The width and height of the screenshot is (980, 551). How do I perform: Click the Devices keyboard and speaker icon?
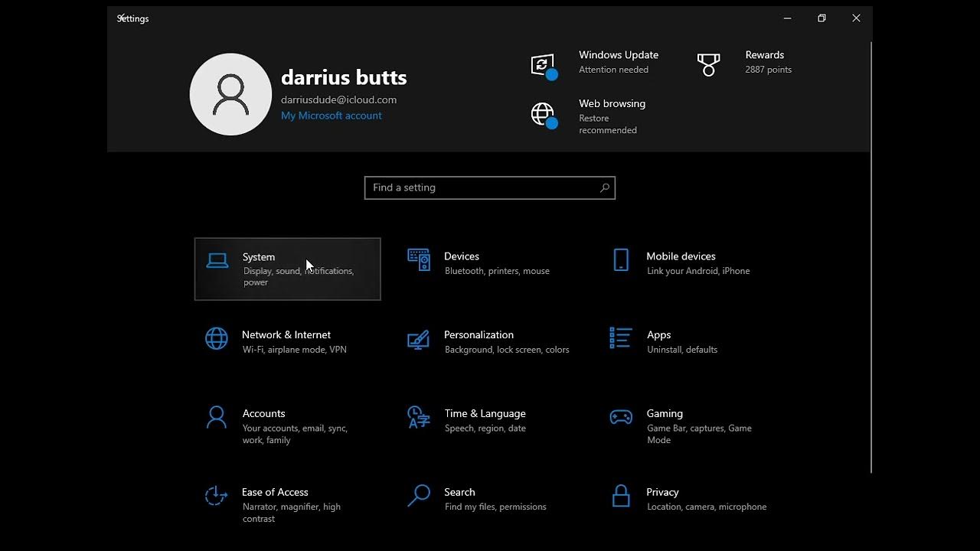click(x=419, y=260)
